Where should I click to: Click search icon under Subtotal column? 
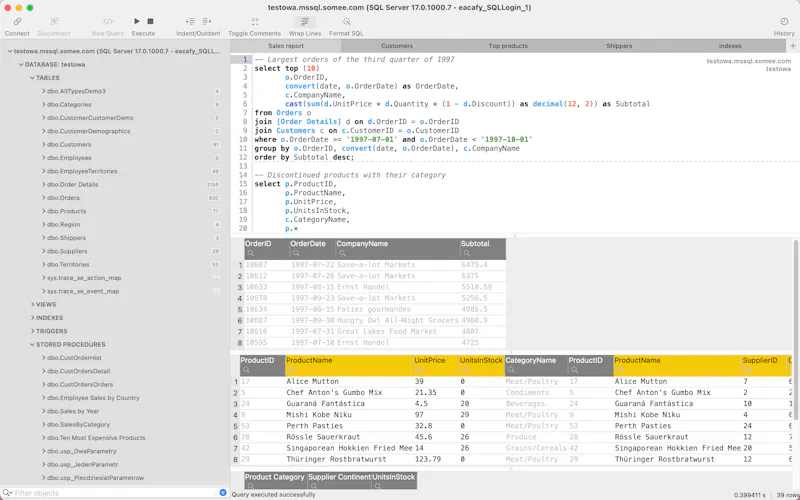[x=467, y=253]
